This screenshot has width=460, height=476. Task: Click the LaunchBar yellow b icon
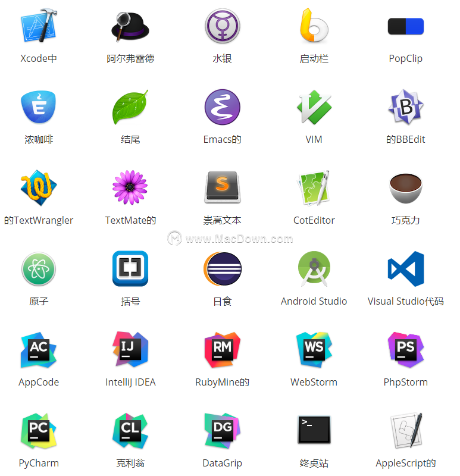[314, 25]
